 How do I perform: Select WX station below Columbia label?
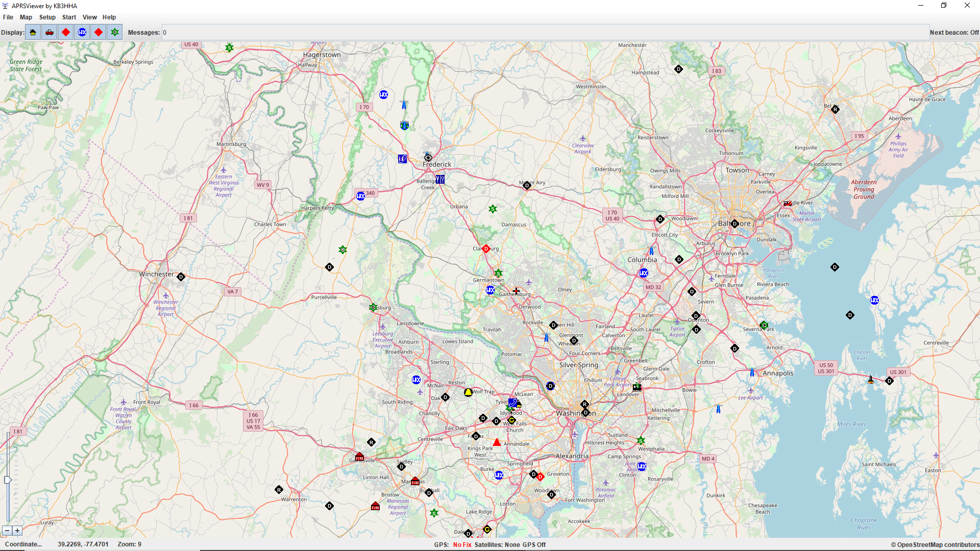(x=644, y=273)
